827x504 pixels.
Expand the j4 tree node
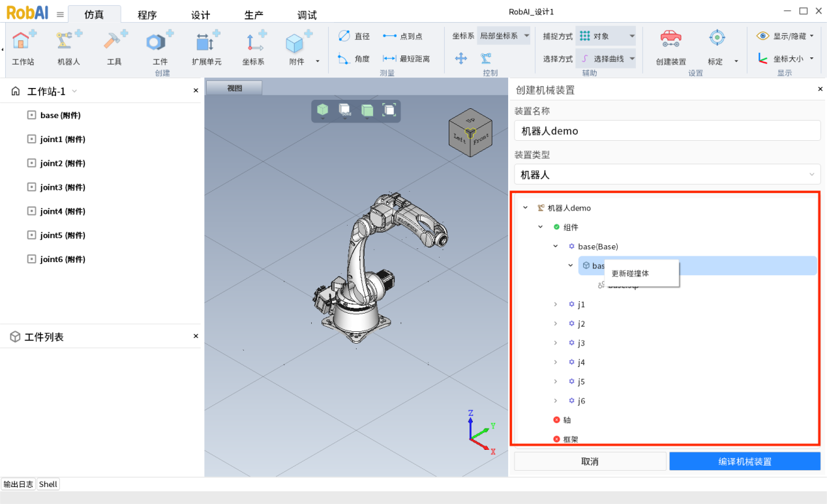click(556, 362)
